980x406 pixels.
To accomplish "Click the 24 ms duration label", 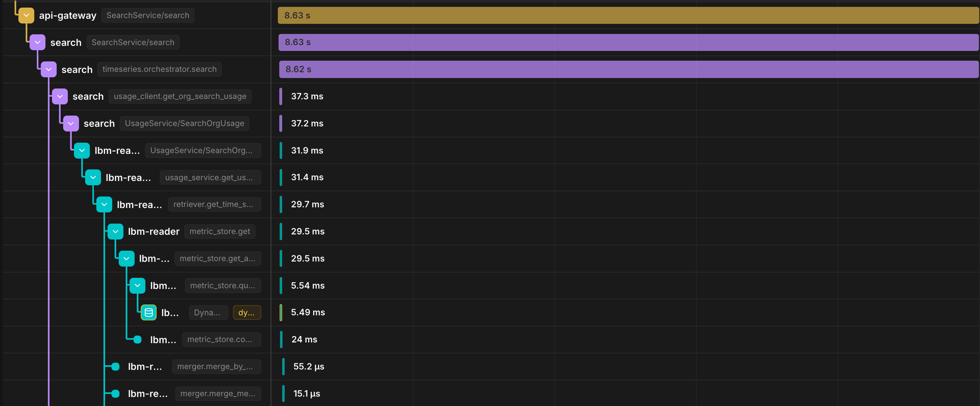I will [304, 340].
